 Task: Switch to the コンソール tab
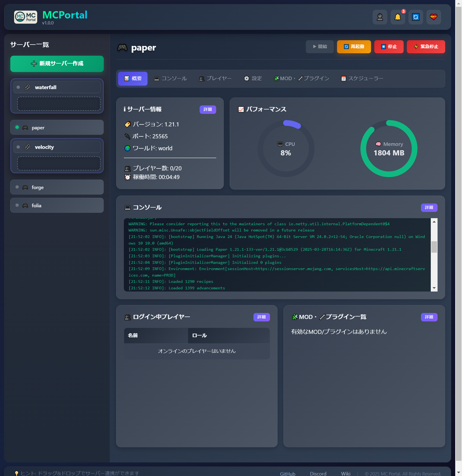tap(170, 79)
